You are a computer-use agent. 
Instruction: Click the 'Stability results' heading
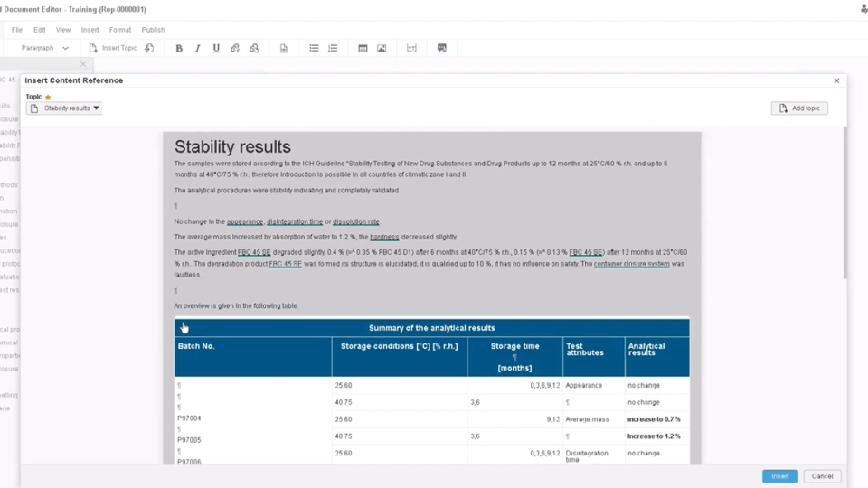(232, 146)
